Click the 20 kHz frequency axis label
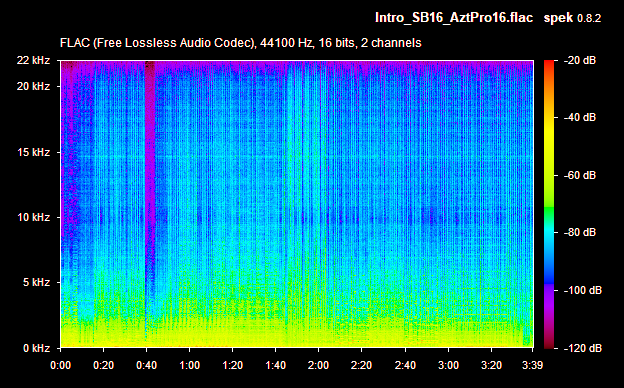The image size is (624, 388). click(x=33, y=86)
